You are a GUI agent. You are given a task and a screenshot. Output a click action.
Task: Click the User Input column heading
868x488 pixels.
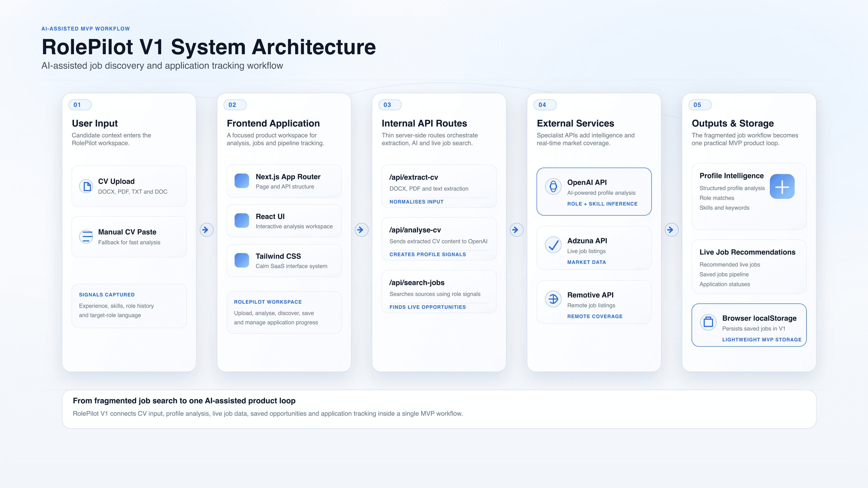click(95, 123)
